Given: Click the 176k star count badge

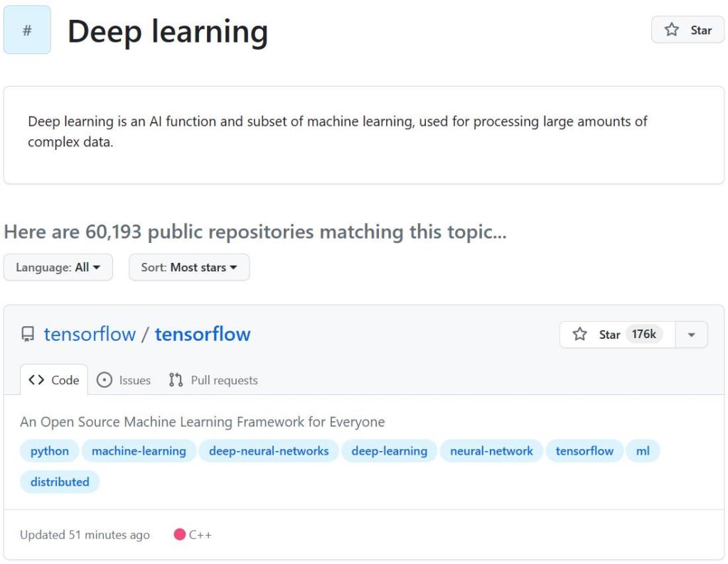Looking at the screenshot, I should (x=644, y=334).
